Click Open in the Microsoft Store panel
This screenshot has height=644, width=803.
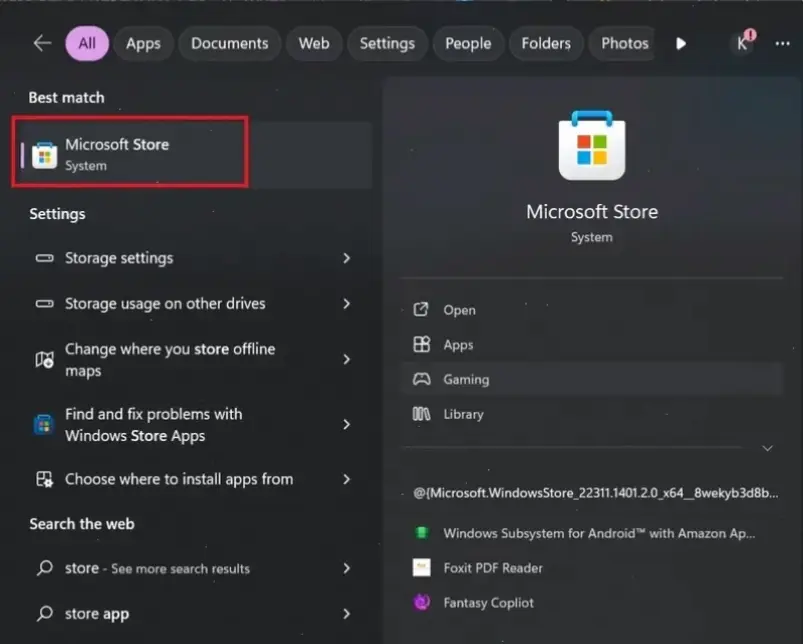pyautogui.click(x=459, y=310)
